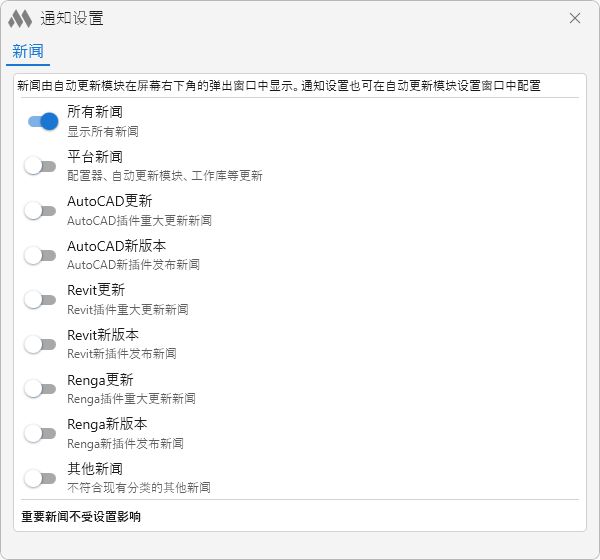Screen dimensions: 600x560
Task: Click the 其他新闻 label
Action: [x=95, y=469]
